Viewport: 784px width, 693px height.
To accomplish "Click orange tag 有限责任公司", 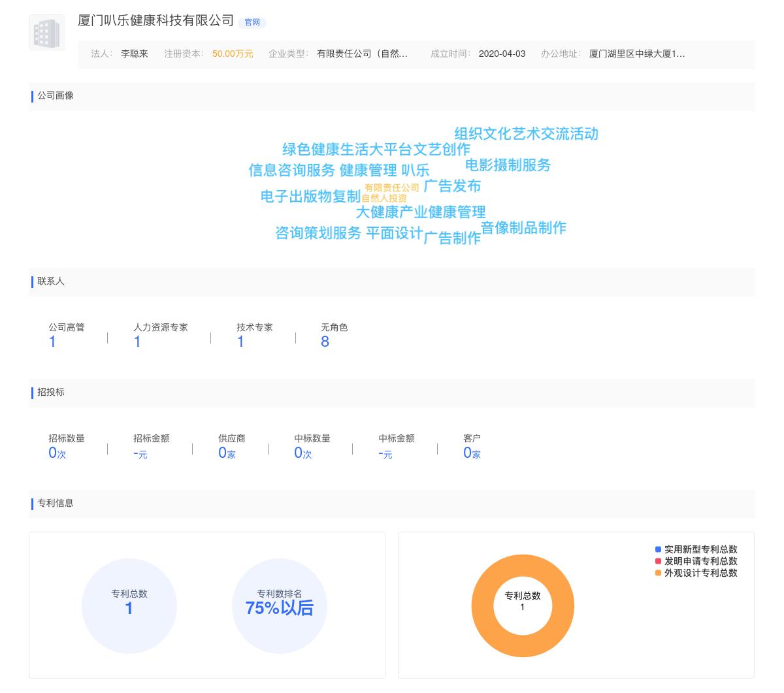I will [x=392, y=188].
